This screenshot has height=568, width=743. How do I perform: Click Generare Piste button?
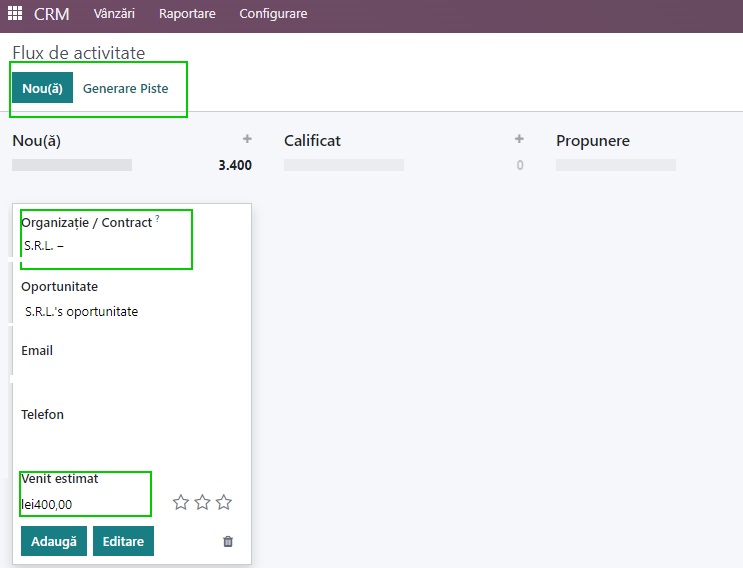pyautogui.click(x=126, y=89)
